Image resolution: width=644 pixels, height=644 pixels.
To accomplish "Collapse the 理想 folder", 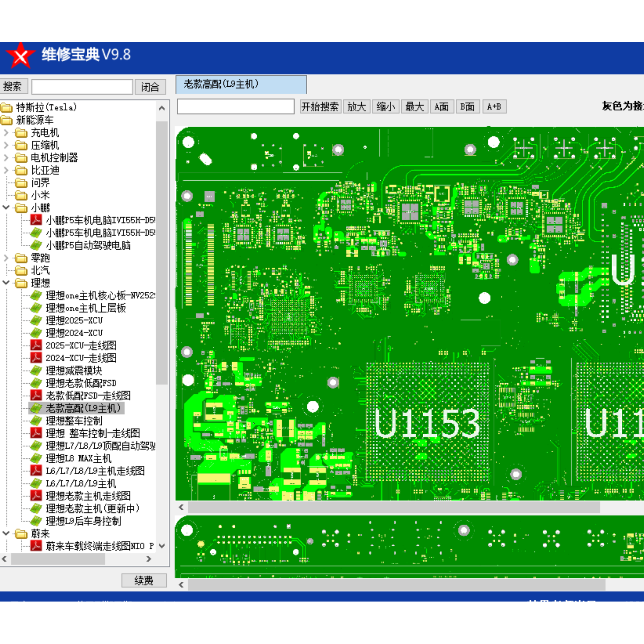I will click(6, 283).
